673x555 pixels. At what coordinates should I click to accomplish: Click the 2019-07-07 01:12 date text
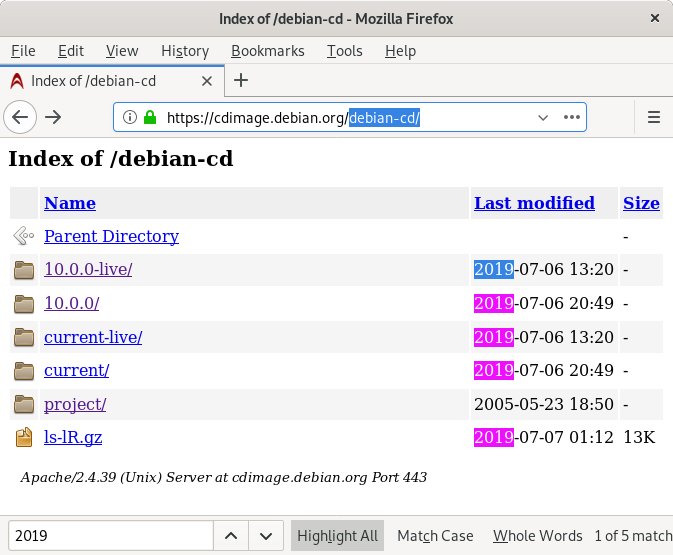point(544,437)
